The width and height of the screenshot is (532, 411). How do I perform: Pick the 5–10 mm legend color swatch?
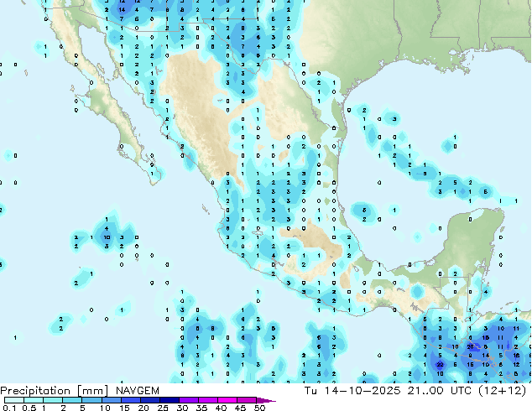(91, 400)
